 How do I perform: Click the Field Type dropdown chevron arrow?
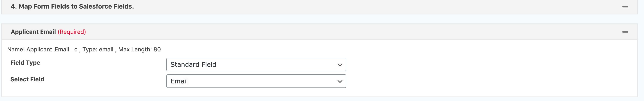(340, 65)
